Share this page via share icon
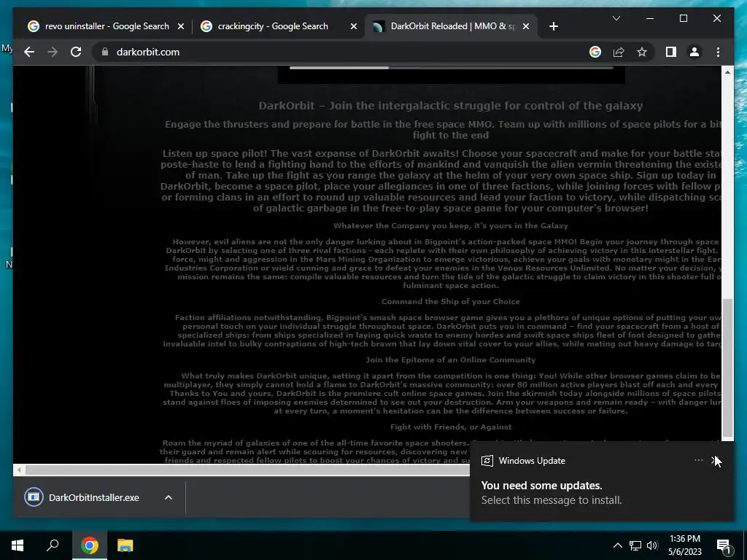 [619, 52]
